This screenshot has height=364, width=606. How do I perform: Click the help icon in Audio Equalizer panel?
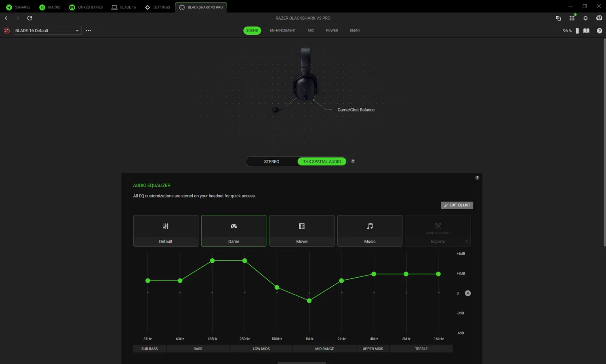(x=477, y=178)
